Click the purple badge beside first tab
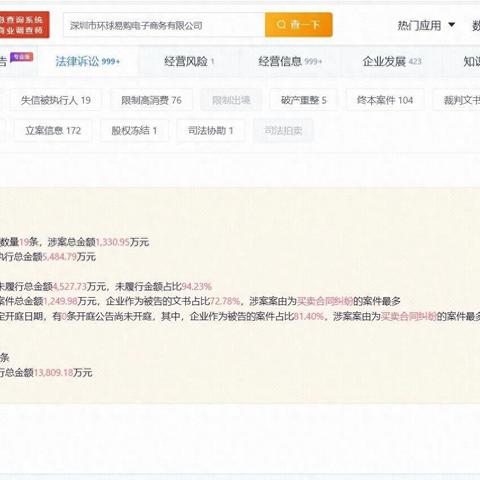The height and width of the screenshot is (480, 480). (x=21, y=57)
